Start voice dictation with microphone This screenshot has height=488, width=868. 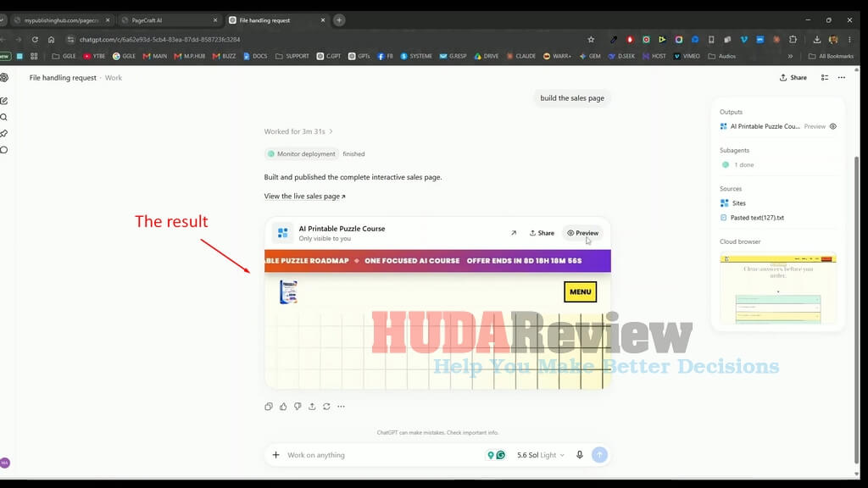[x=580, y=455]
